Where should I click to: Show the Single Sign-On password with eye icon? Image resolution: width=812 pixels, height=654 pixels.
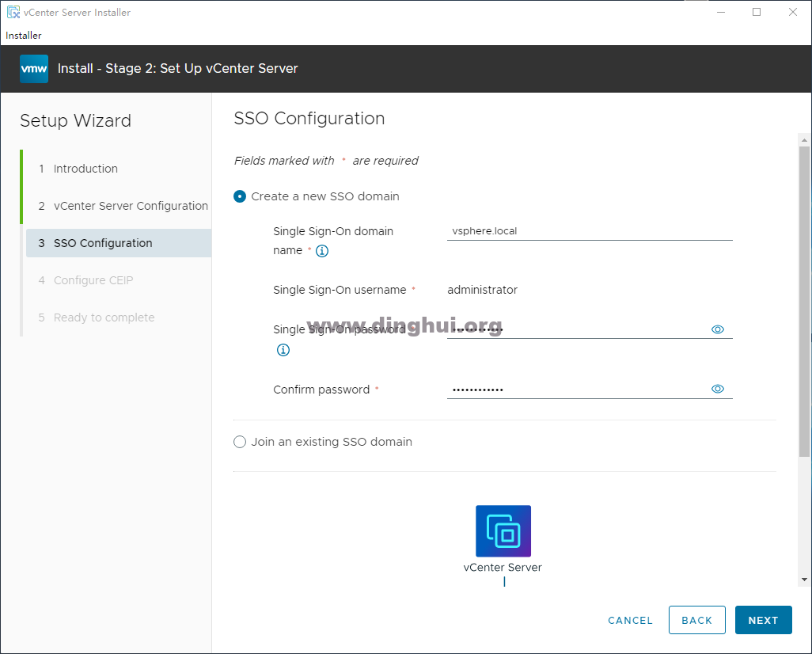tap(718, 329)
